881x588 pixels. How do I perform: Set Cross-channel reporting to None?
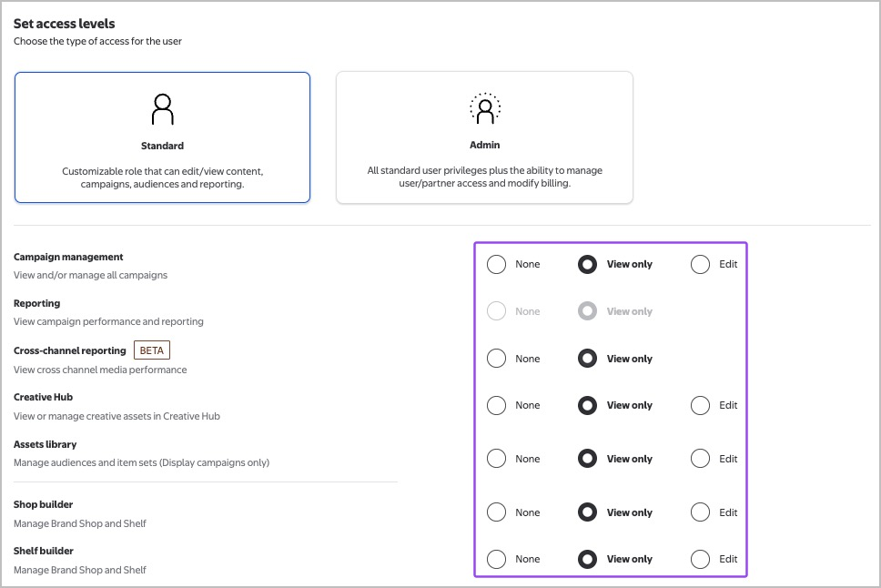pos(496,358)
